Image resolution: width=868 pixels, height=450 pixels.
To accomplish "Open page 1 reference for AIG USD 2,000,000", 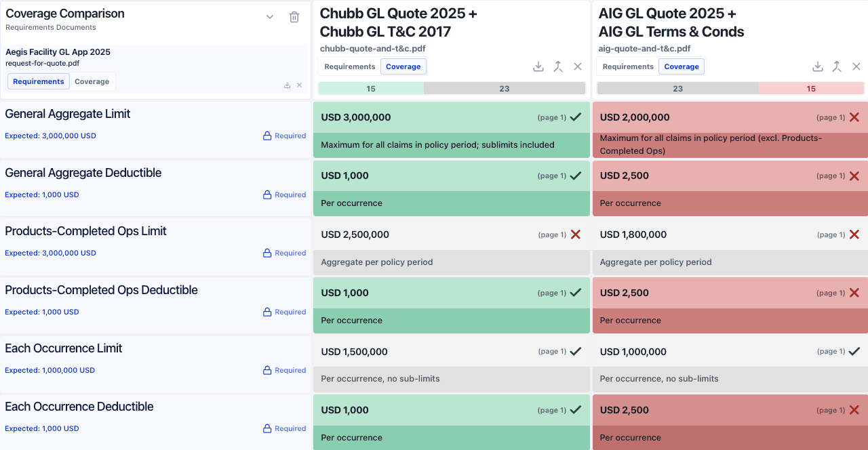I will (x=831, y=117).
